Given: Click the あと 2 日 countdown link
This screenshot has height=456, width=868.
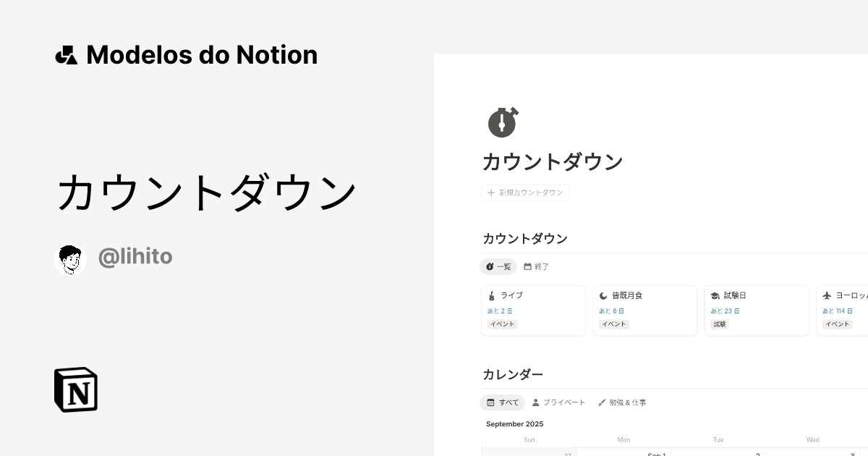Looking at the screenshot, I should [500, 311].
